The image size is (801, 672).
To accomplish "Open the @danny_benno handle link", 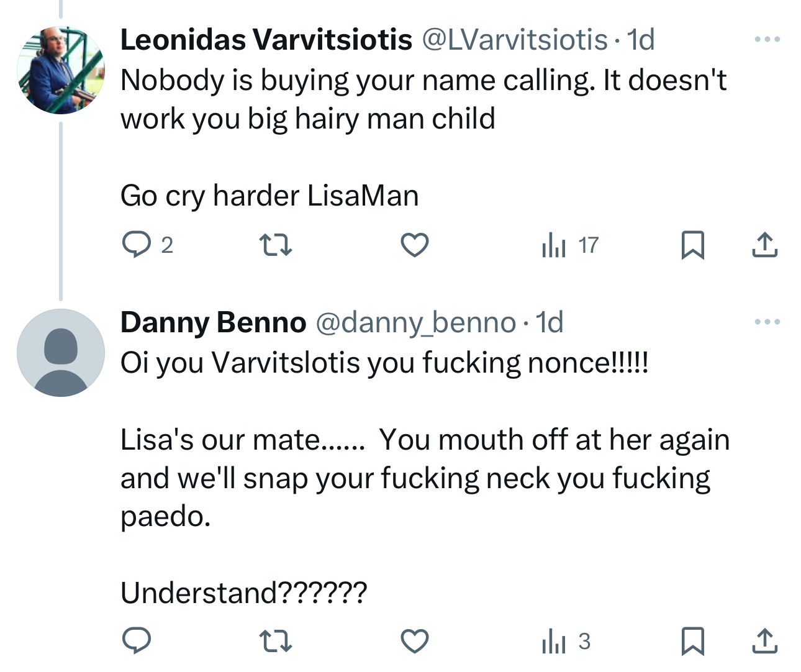I will point(416,323).
